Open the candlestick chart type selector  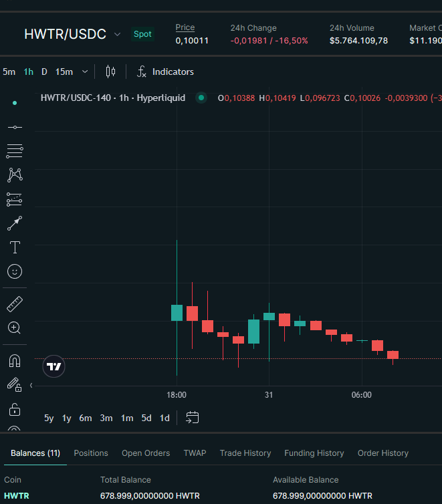click(x=110, y=72)
